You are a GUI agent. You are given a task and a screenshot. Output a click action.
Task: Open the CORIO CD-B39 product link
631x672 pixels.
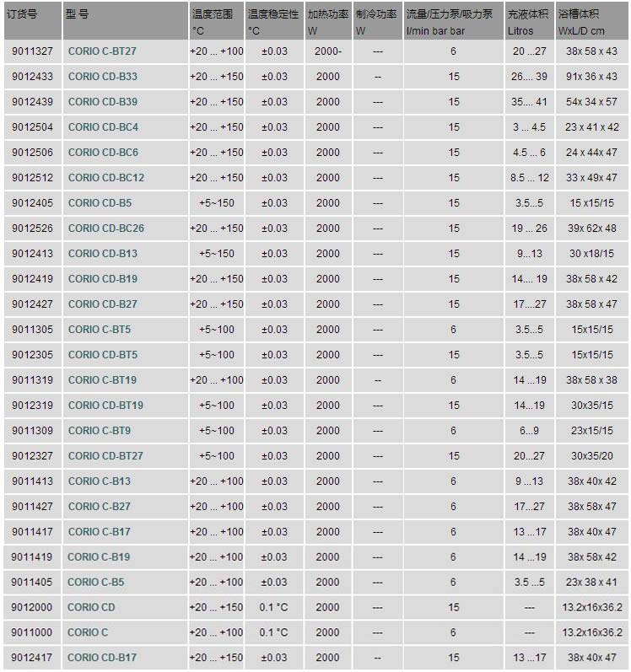click(102, 102)
